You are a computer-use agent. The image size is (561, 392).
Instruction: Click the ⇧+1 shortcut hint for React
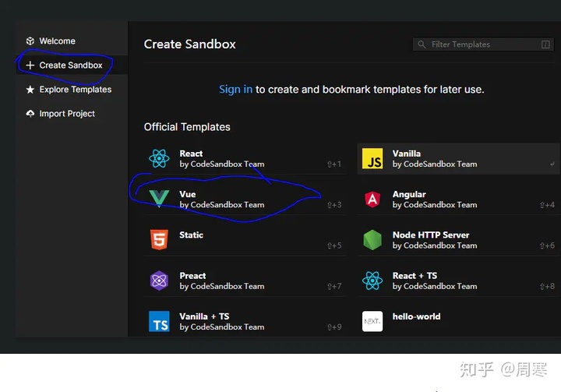click(334, 164)
